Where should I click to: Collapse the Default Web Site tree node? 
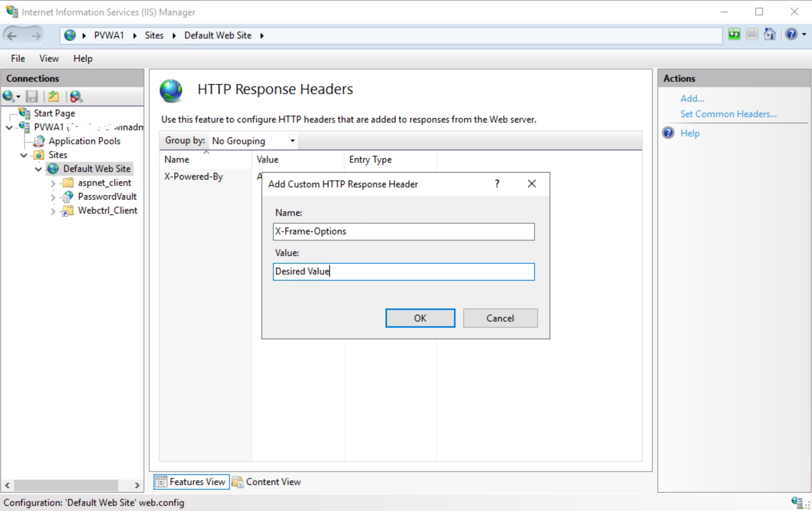(39, 169)
